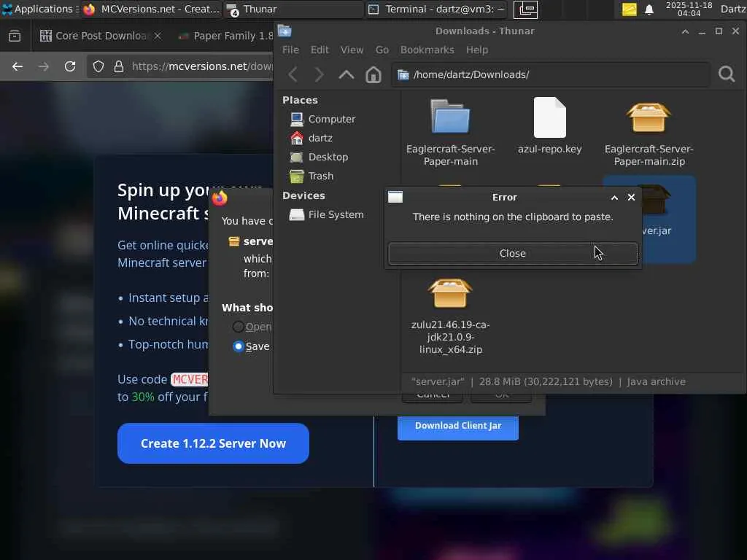The image size is (747, 560).
Task: Click Firefox reload page icon
Action: (70, 66)
